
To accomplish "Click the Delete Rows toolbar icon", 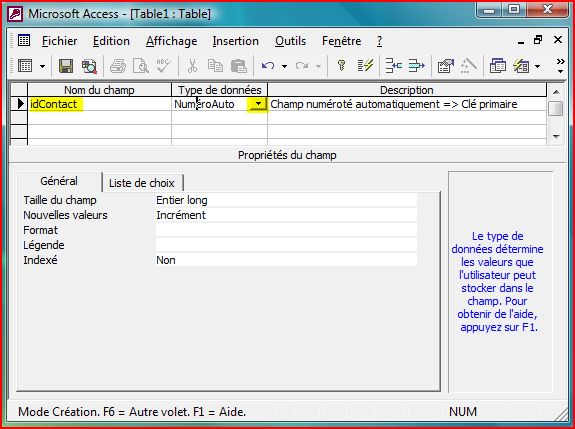I will click(416, 66).
